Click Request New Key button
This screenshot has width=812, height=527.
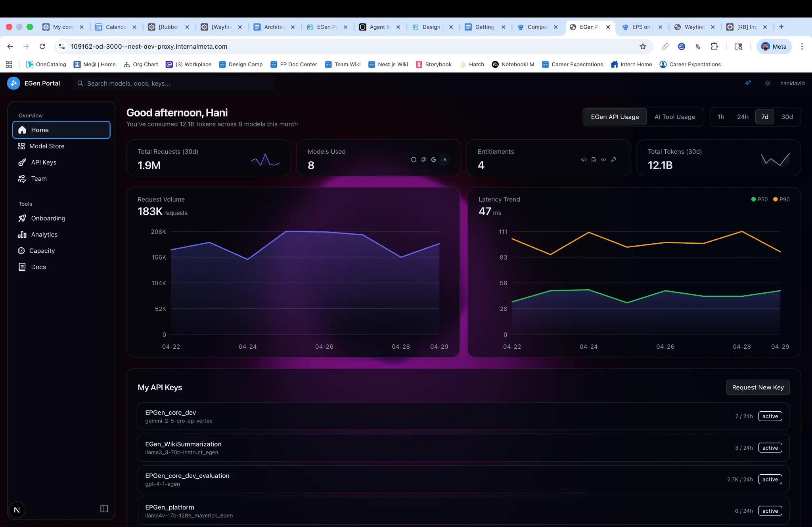click(x=758, y=388)
